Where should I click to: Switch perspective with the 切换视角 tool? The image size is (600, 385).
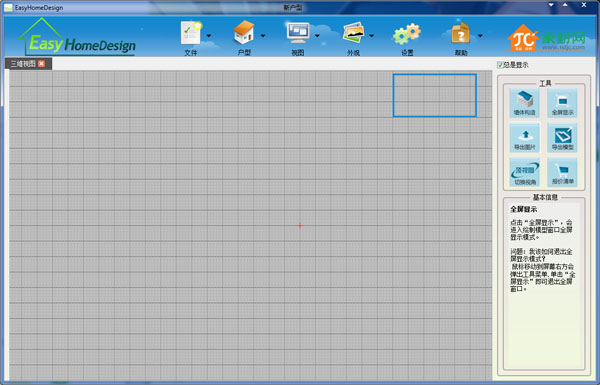tap(524, 172)
